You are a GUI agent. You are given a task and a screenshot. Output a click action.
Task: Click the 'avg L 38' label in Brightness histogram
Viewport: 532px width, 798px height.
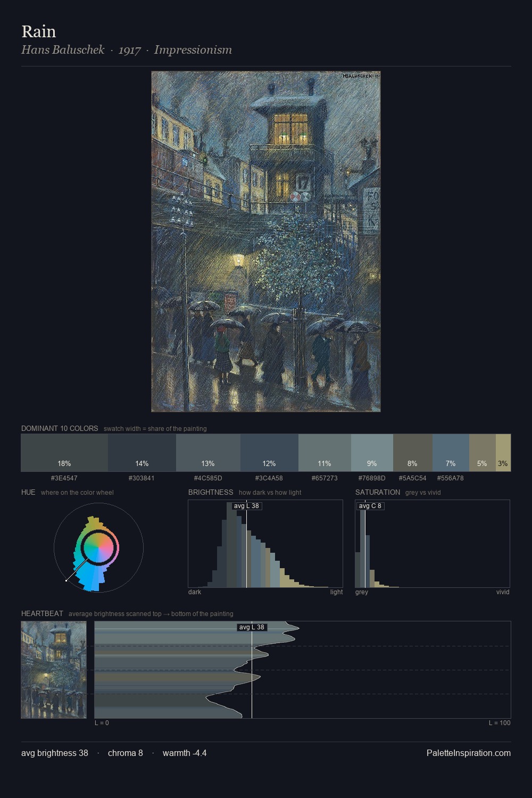pyautogui.click(x=247, y=506)
